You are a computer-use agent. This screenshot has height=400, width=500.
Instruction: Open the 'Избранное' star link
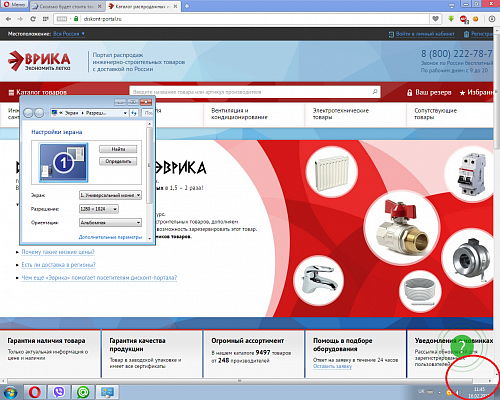[476, 92]
